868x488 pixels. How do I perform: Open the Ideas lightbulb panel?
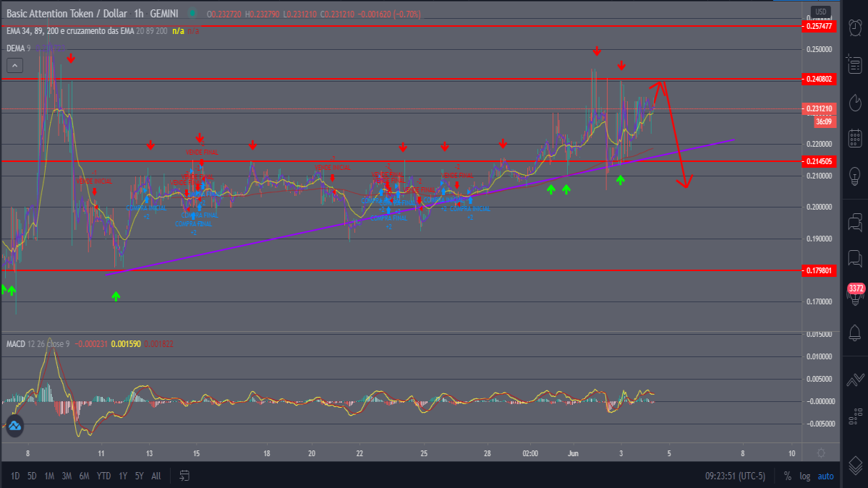pyautogui.click(x=855, y=176)
